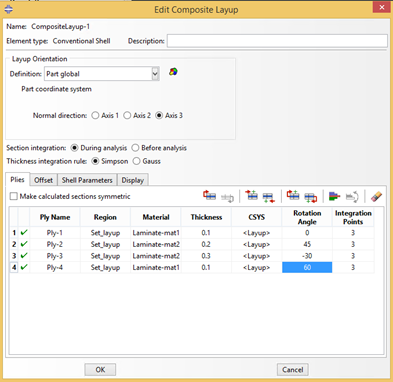Click the Rotation Angle column header

click(x=307, y=217)
